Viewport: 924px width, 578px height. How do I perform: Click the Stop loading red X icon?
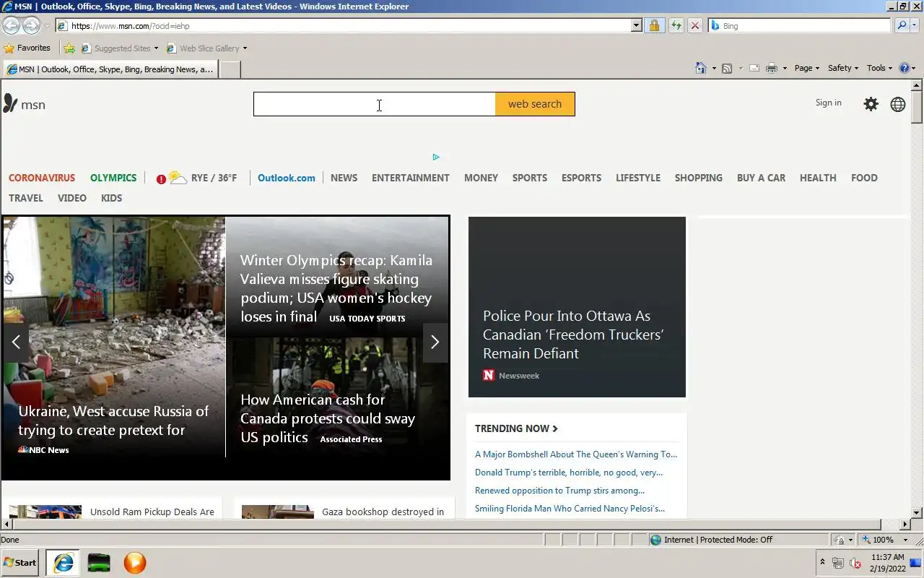click(695, 25)
